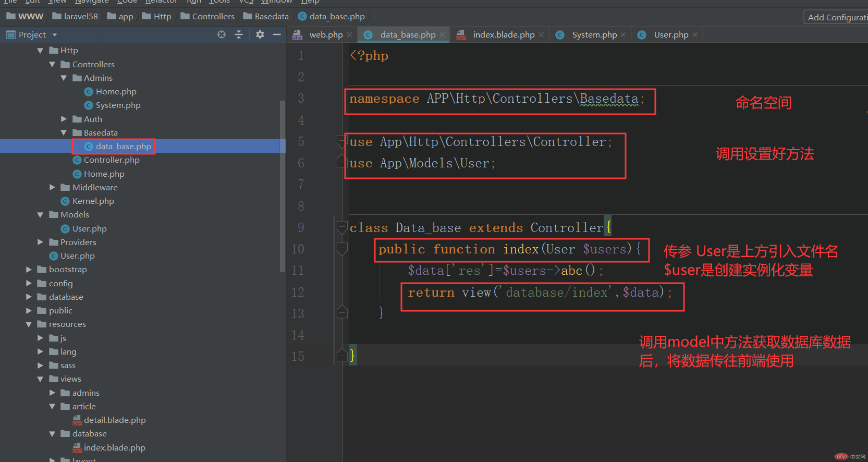Expand the Middleware folder

tap(52, 187)
